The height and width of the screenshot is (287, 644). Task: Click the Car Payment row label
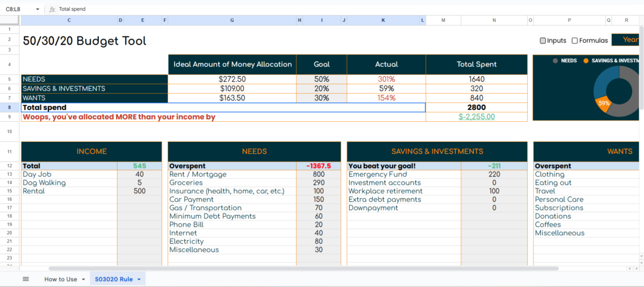tap(191, 200)
